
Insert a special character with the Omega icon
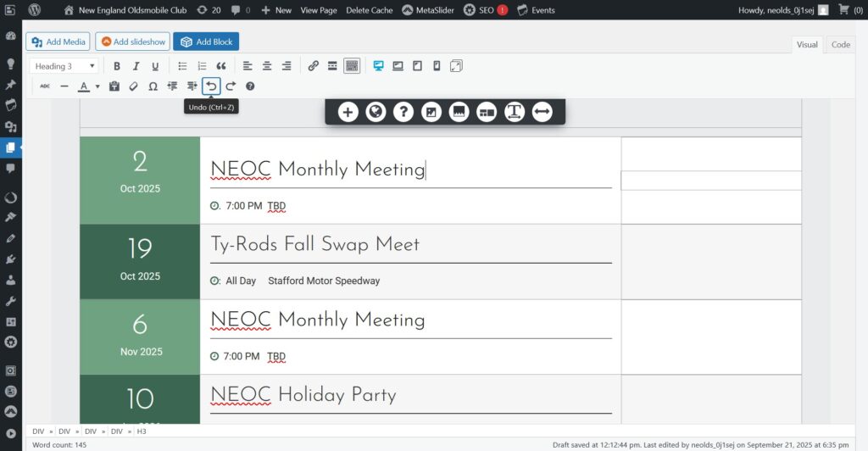coord(153,86)
